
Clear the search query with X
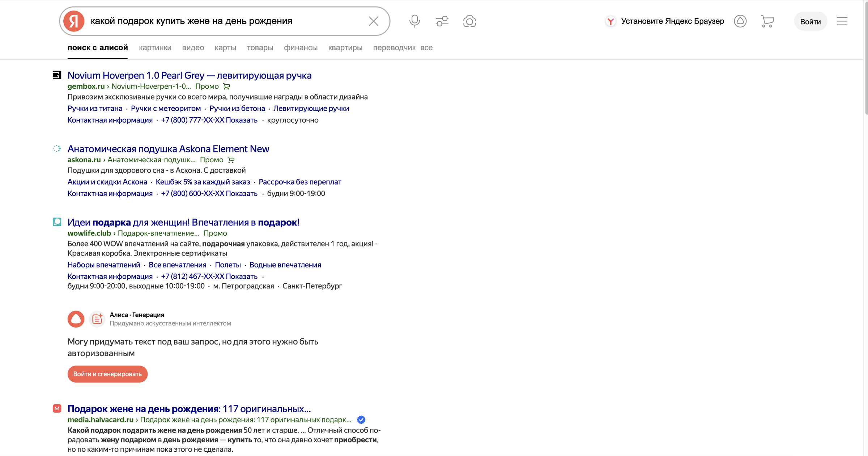(374, 21)
